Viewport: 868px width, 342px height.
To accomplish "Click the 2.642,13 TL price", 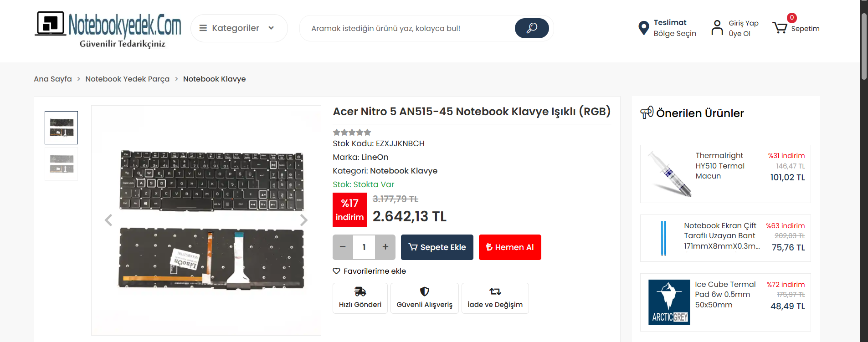I will click(410, 216).
